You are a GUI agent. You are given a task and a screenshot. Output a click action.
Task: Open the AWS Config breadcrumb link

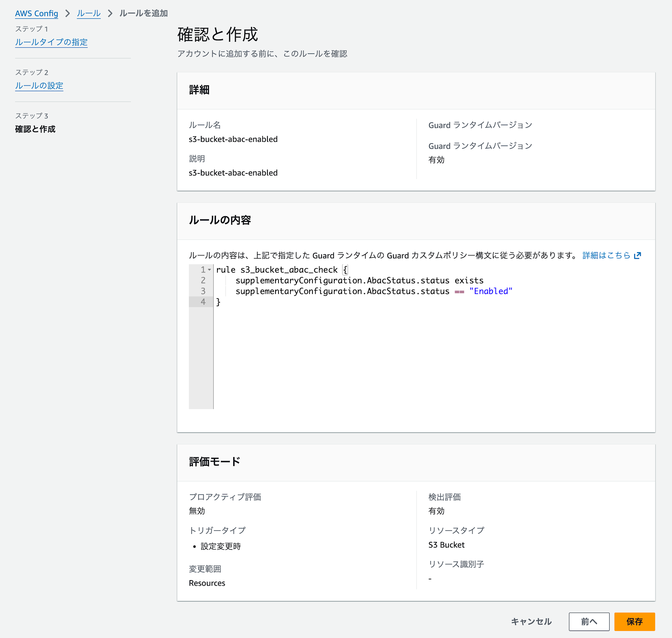click(36, 13)
